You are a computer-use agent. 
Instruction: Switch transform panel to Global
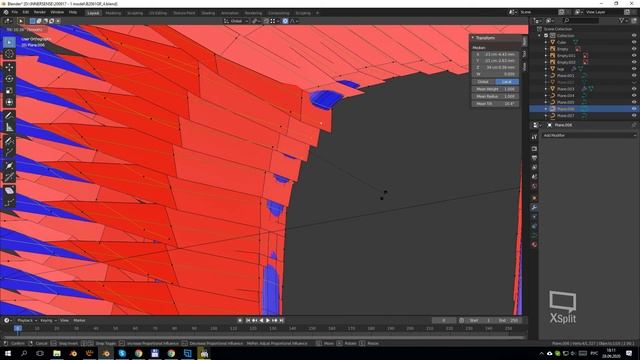tap(484, 82)
